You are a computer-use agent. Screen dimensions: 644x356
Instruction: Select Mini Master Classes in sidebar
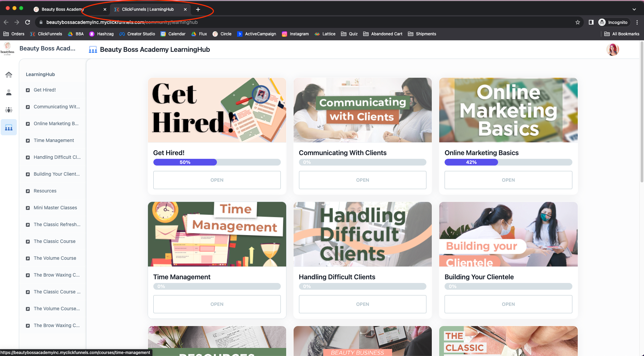click(x=55, y=208)
